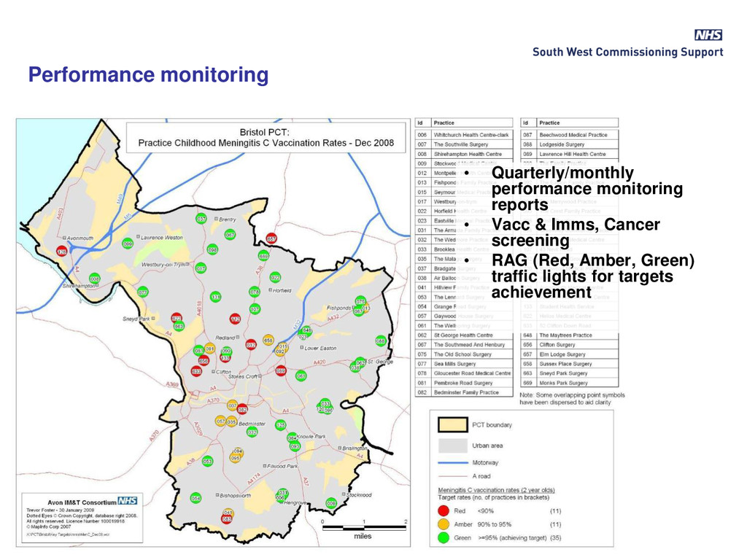Click green practice marker 032
The height and width of the screenshot is (560, 747).
pyautogui.click(x=252, y=432)
